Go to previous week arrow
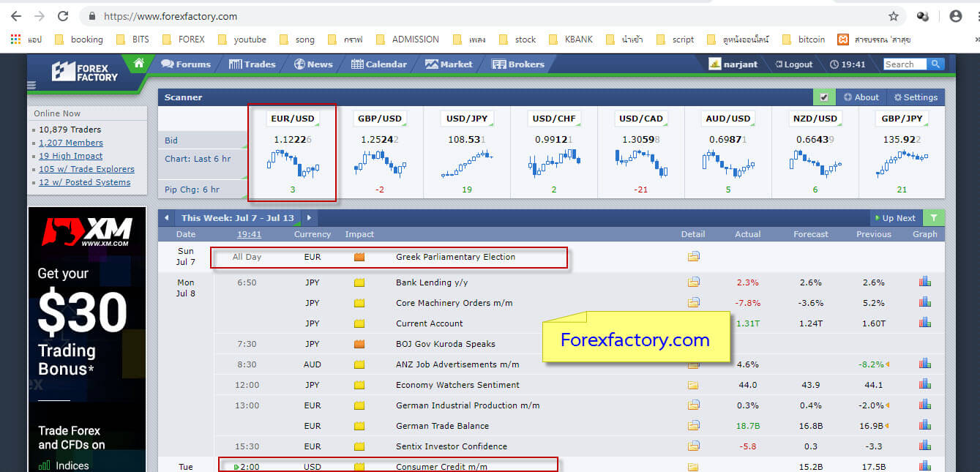Viewport: 980px width, 472px height. (167, 218)
